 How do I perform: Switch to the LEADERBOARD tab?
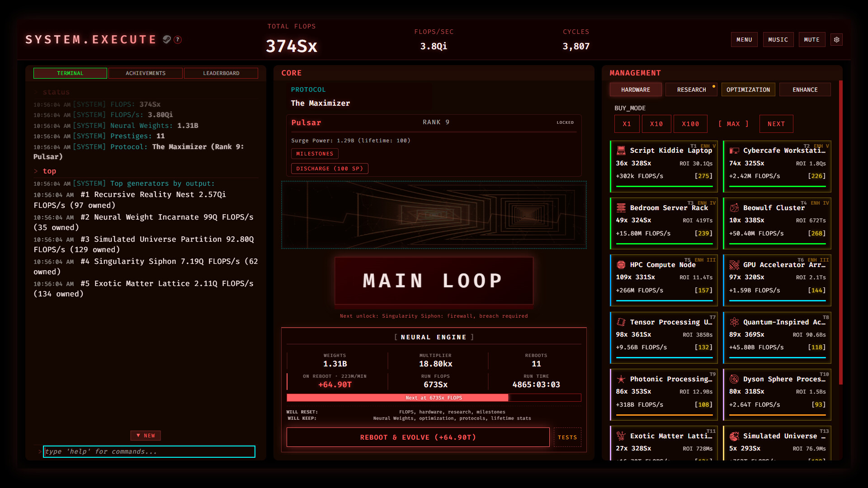[221, 73]
